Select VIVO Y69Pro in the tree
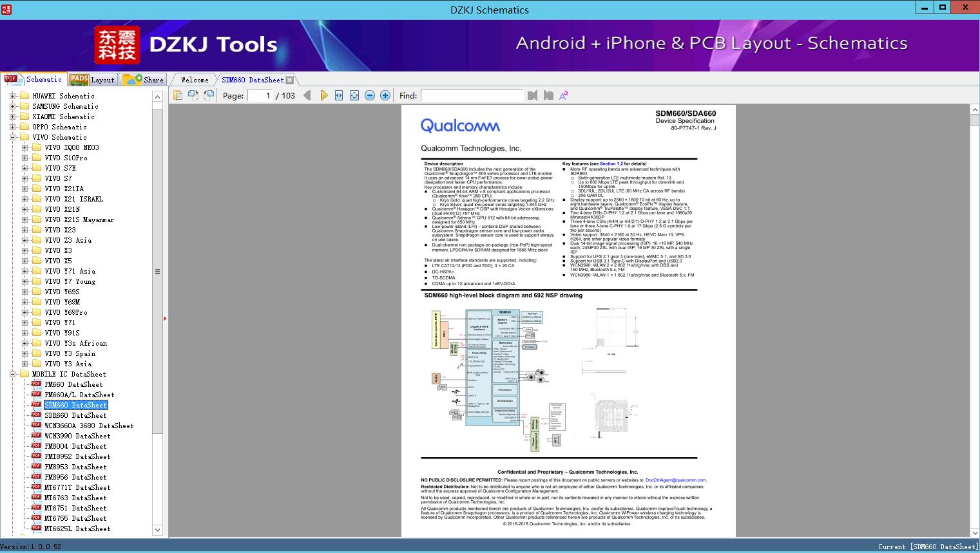 pos(66,312)
